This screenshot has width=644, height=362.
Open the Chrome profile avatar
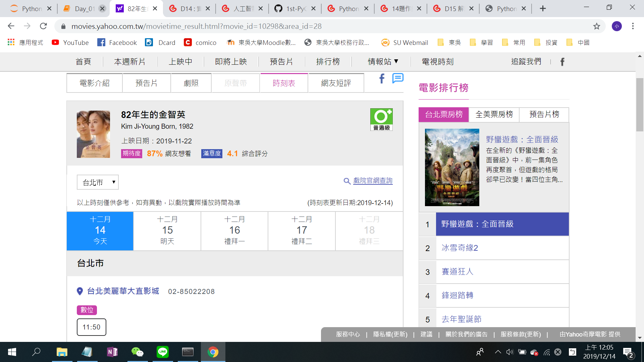coord(616,26)
